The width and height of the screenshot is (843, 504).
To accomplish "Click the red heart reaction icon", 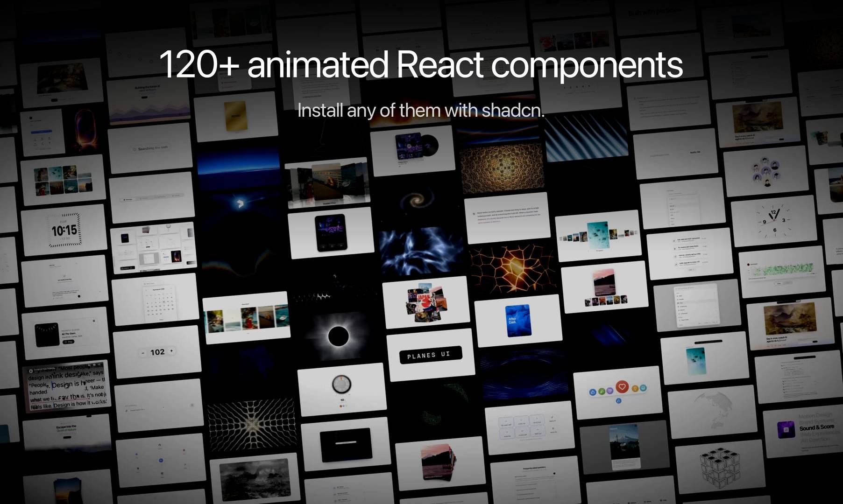I will click(622, 387).
